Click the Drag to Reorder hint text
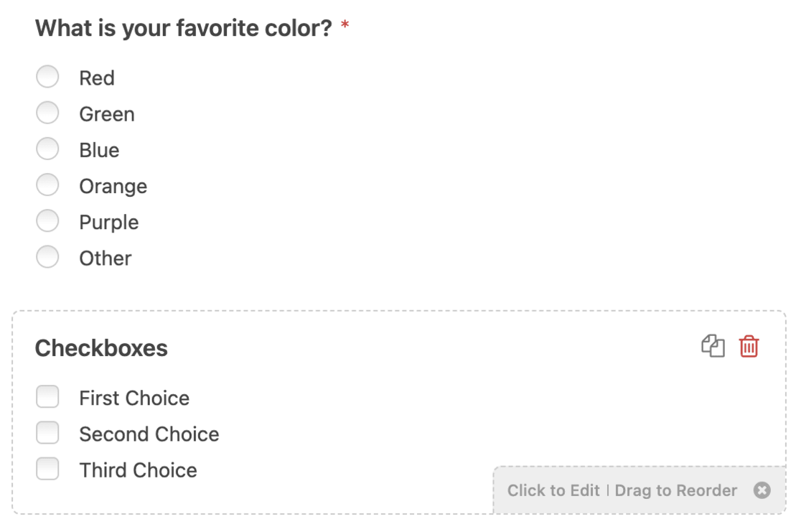Image resolution: width=801 pixels, height=532 pixels. tap(676, 490)
